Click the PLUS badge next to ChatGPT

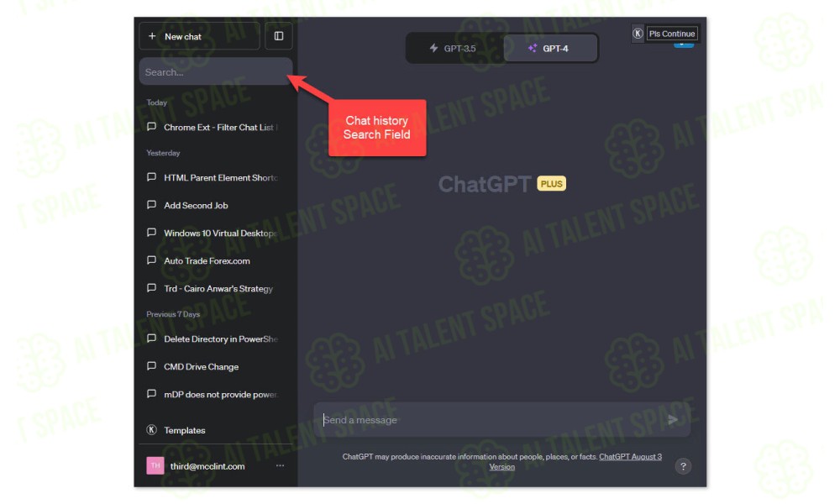(x=551, y=184)
